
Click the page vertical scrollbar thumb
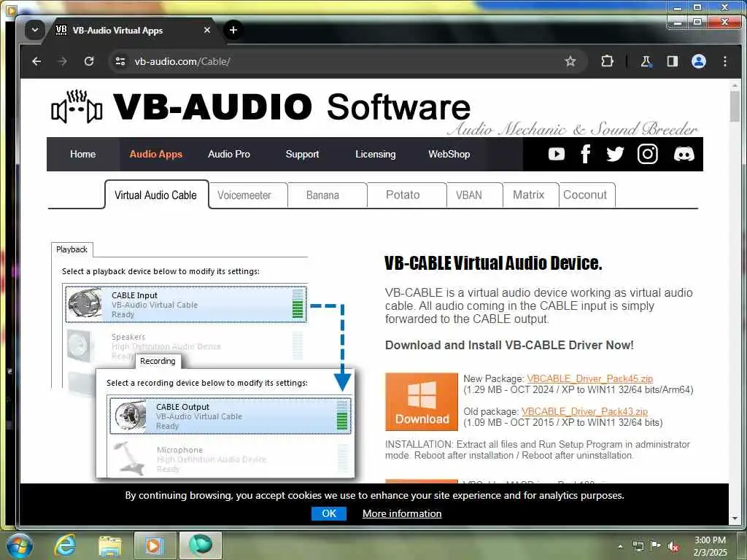pos(735,106)
